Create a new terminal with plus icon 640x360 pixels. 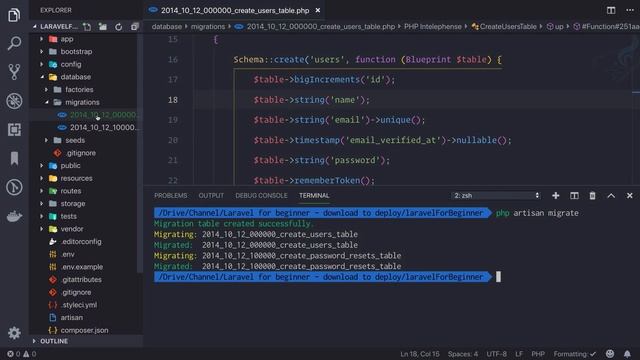click(556, 196)
